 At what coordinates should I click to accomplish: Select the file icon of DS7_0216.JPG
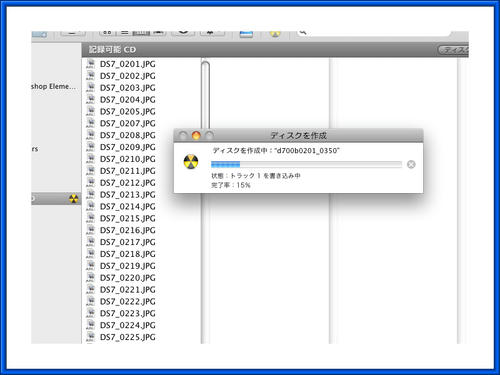tap(90, 230)
